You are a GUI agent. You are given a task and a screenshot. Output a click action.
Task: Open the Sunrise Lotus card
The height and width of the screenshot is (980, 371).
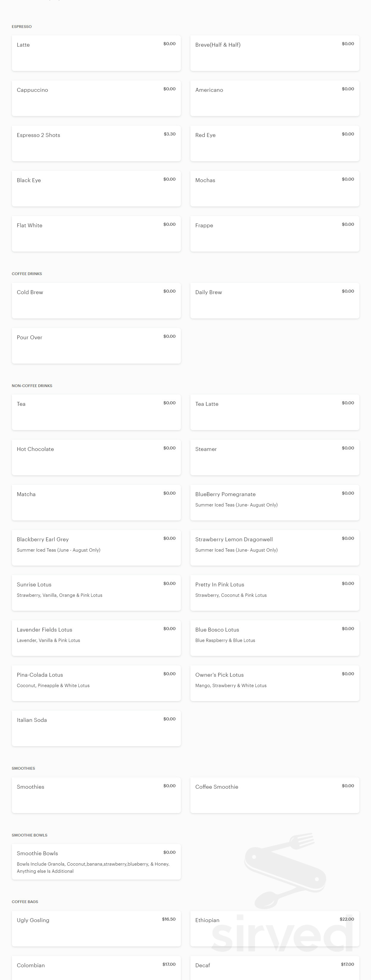[96, 593]
